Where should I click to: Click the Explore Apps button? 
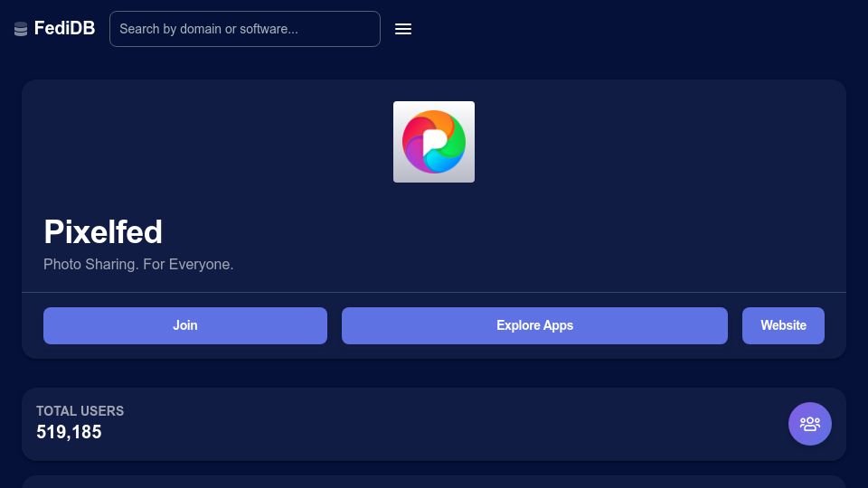point(534,325)
